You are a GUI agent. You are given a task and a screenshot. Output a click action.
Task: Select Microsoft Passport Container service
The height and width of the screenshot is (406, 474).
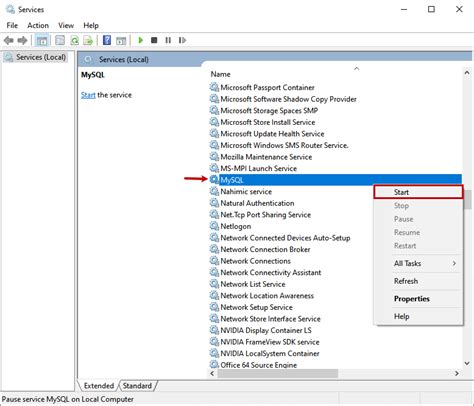coord(267,87)
